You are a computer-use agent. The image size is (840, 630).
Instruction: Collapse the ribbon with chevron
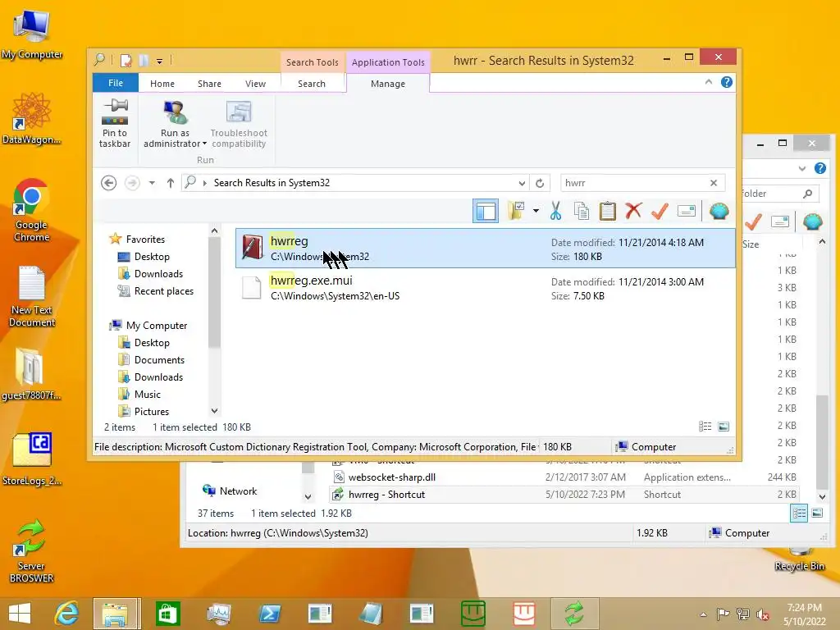point(709,82)
